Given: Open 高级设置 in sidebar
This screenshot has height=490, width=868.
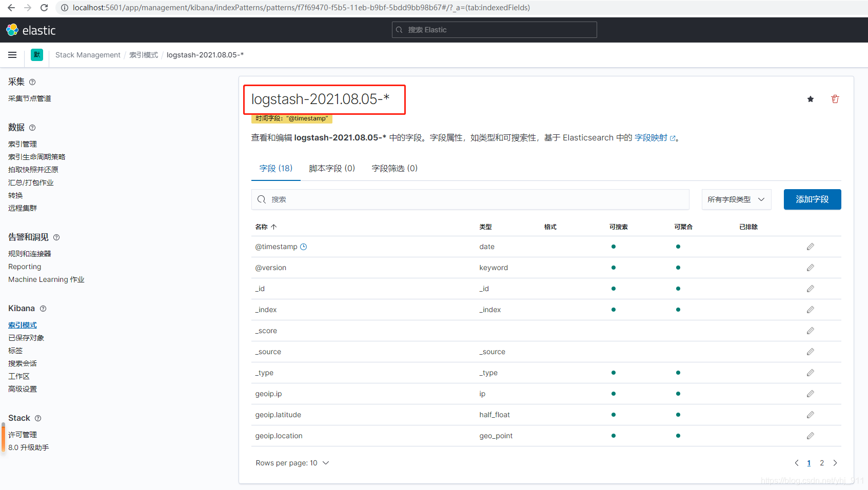Looking at the screenshot, I should point(23,389).
